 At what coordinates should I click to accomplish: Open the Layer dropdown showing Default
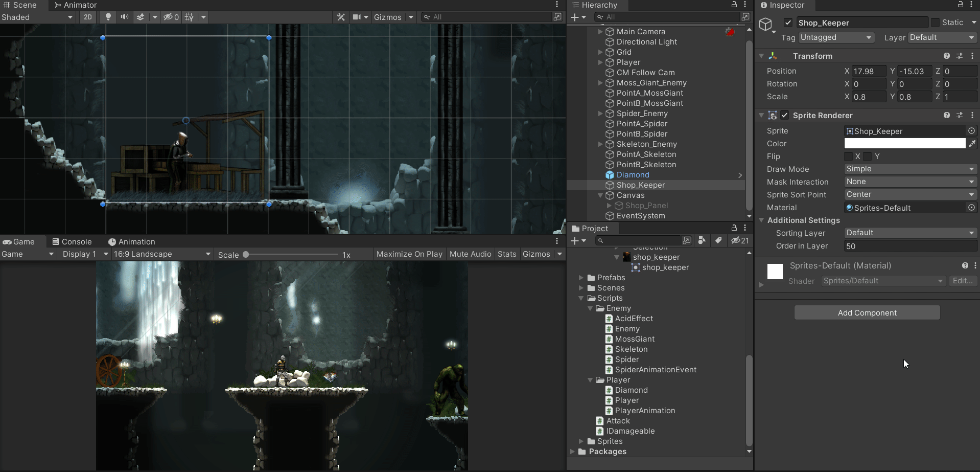(x=942, y=37)
